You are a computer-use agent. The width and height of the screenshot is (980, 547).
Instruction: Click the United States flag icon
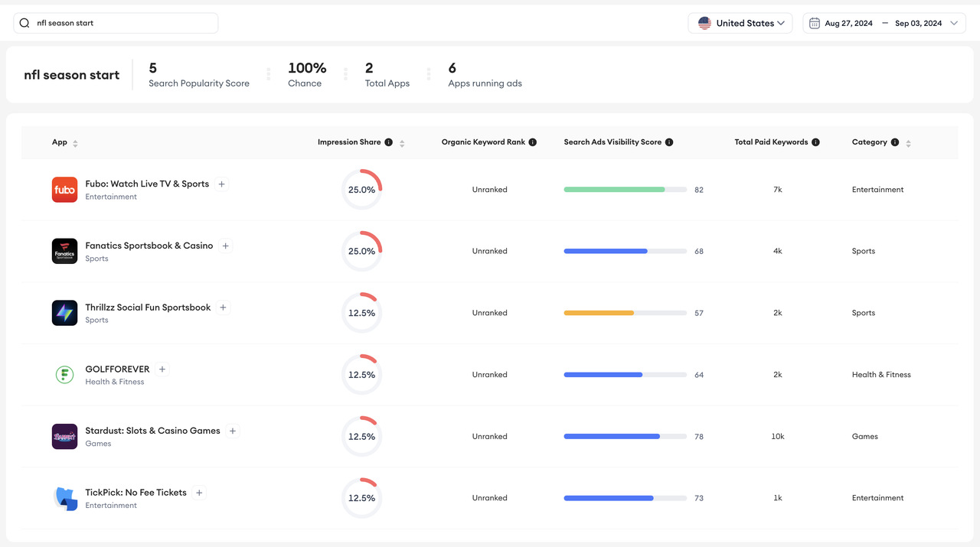coord(704,23)
